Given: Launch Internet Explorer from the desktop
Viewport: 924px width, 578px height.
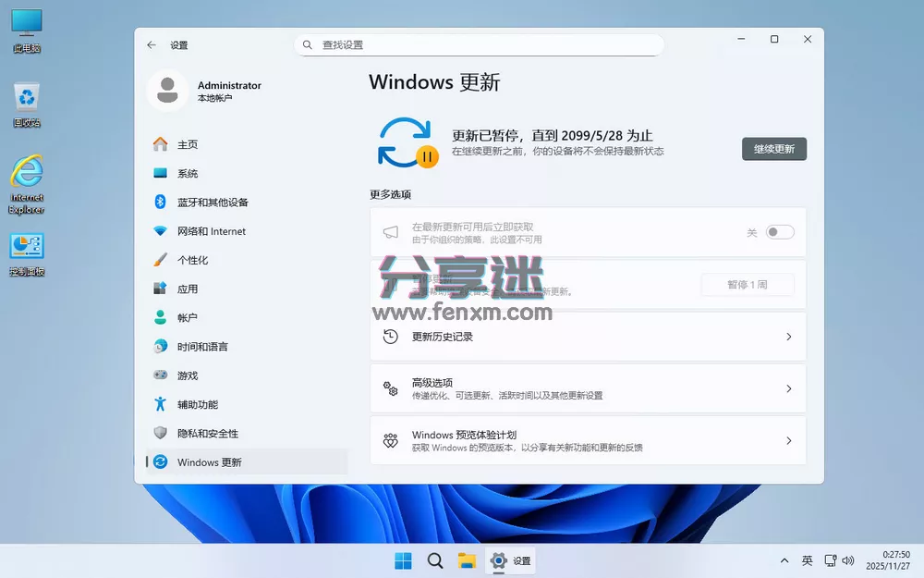Looking at the screenshot, I should [26, 171].
